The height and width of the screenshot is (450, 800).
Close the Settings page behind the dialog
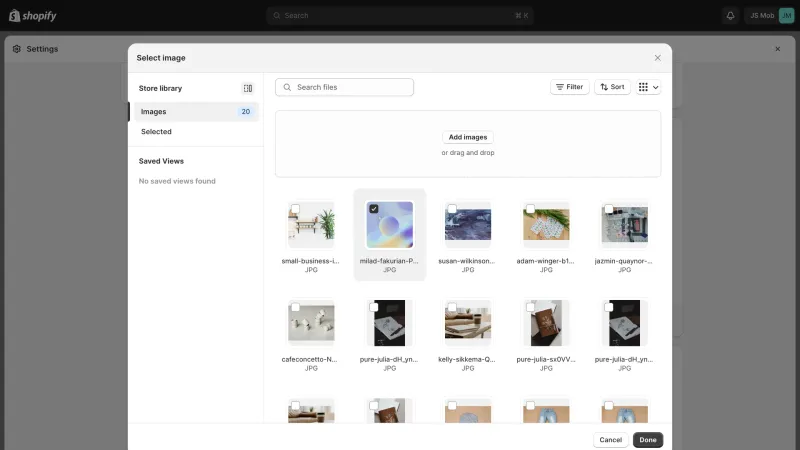tap(777, 49)
